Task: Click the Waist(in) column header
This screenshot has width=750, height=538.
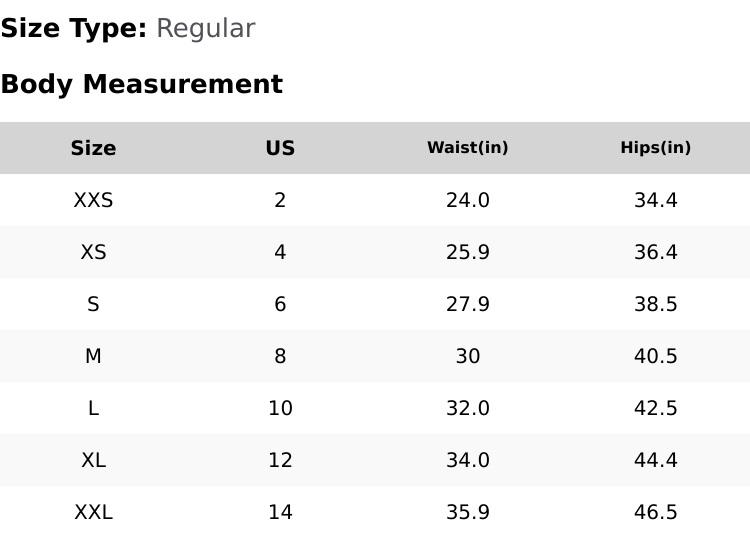Action: (x=467, y=148)
